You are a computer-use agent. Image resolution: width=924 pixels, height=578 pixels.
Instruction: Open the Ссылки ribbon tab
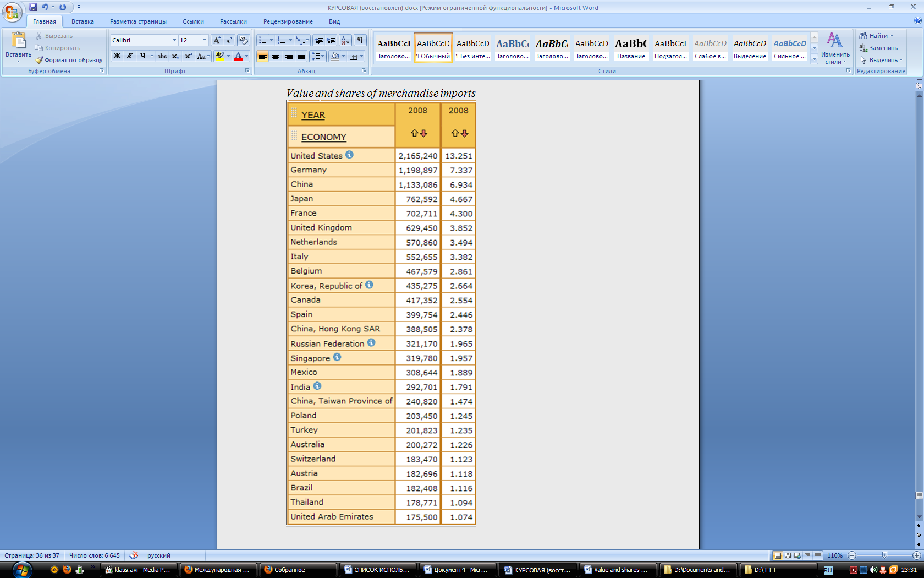coord(193,21)
